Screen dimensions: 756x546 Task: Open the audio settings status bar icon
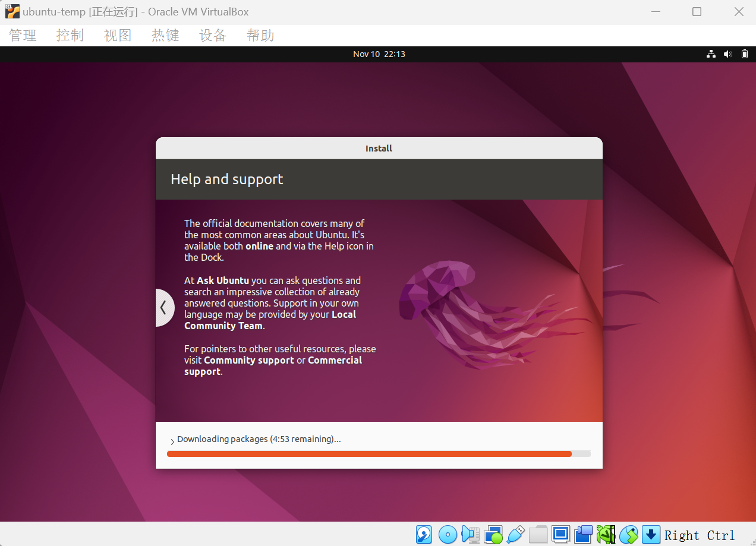coord(470,534)
